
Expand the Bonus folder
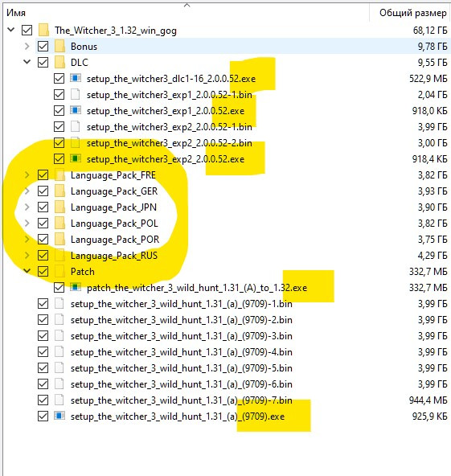(27, 46)
